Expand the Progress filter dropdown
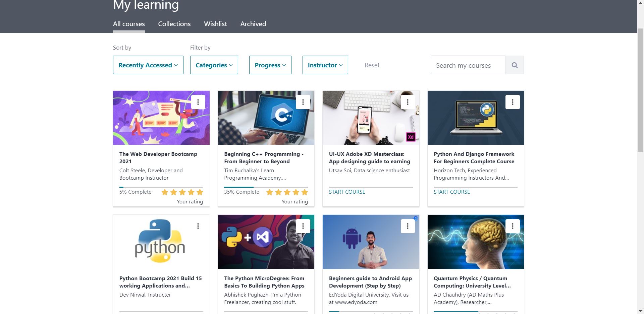Screen dimensions: 644x314 270,65
